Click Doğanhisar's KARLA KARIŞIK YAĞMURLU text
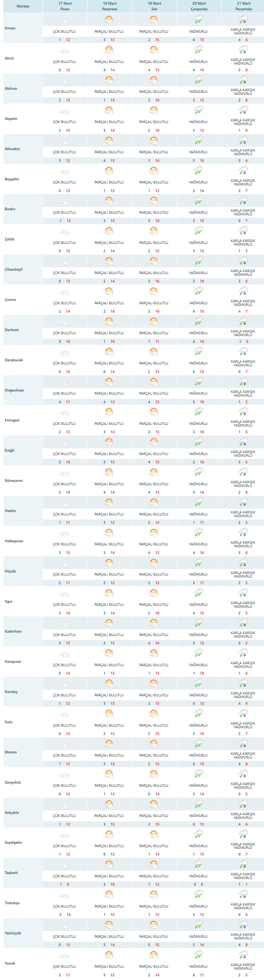This screenshot has height=980, width=264. click(x=243, y=393)
